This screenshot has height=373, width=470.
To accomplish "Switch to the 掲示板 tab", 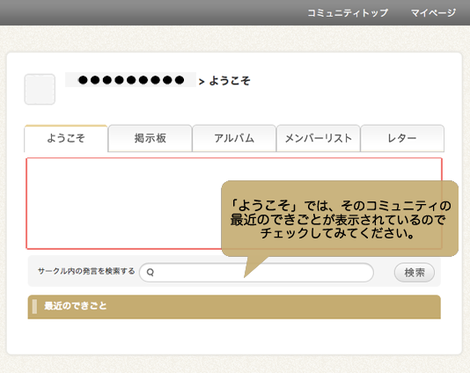I will [150, 138].
